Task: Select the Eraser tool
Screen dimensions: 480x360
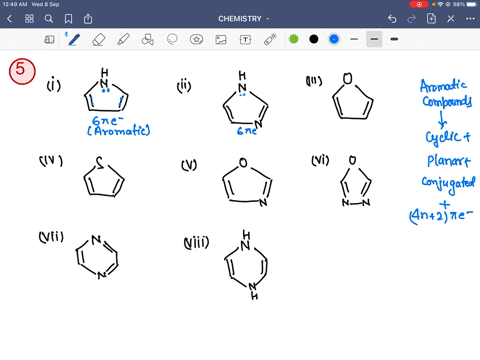Action: click(98, 40)
